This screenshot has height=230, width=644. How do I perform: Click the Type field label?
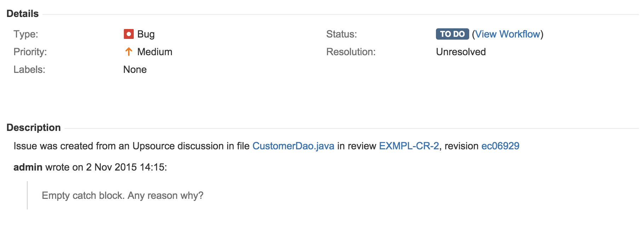[26, 34]
